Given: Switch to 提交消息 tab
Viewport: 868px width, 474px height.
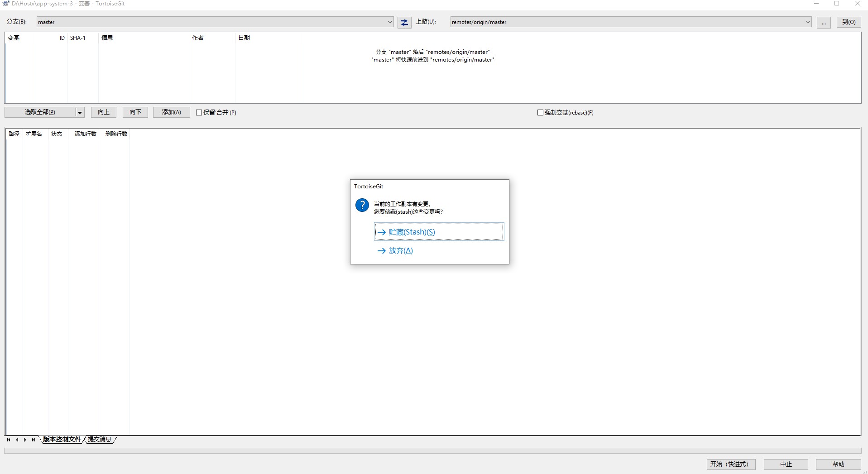Looking at the screenshot, I should click(x=100, y=440).
